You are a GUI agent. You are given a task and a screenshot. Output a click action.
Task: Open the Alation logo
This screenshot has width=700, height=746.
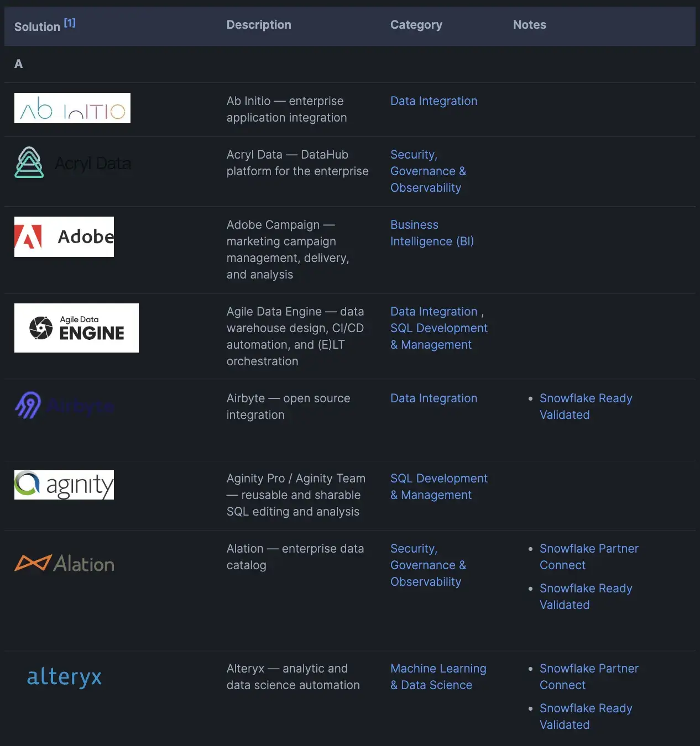click(x=64, y=564)
